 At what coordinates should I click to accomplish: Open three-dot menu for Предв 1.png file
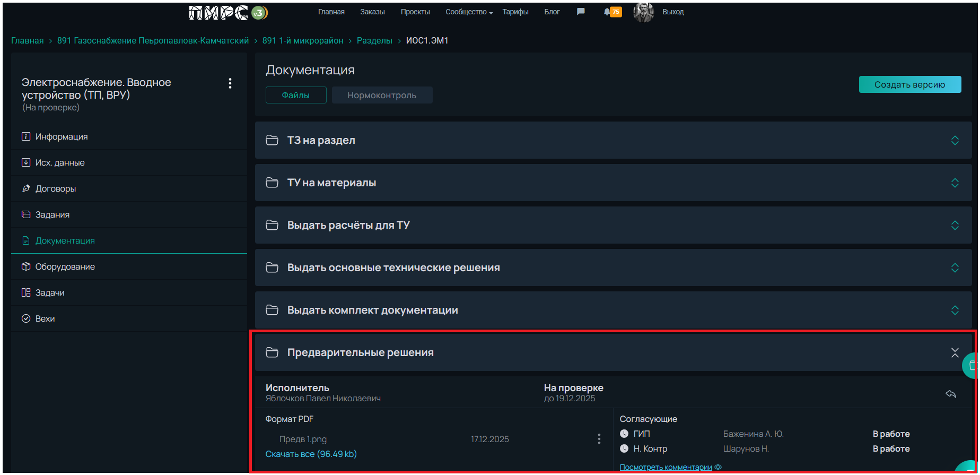coord(599,439)
